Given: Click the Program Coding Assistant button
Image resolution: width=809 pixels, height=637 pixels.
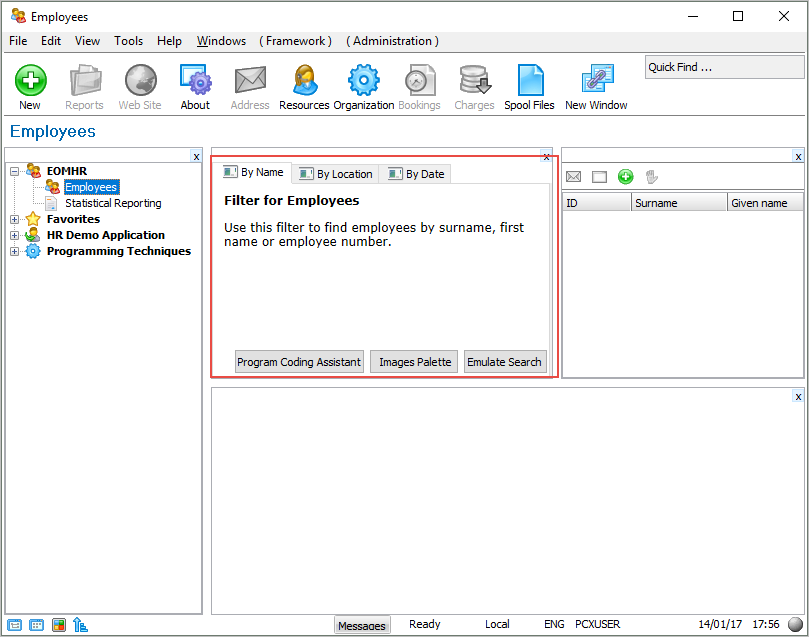Looking at the screenshot, I should 298,362.
